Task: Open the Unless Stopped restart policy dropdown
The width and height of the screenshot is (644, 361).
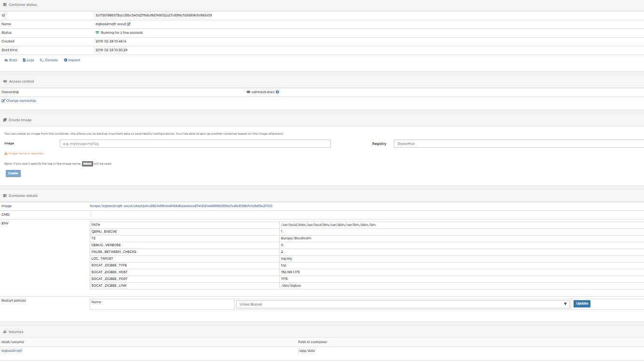Action: click(401, 304)
